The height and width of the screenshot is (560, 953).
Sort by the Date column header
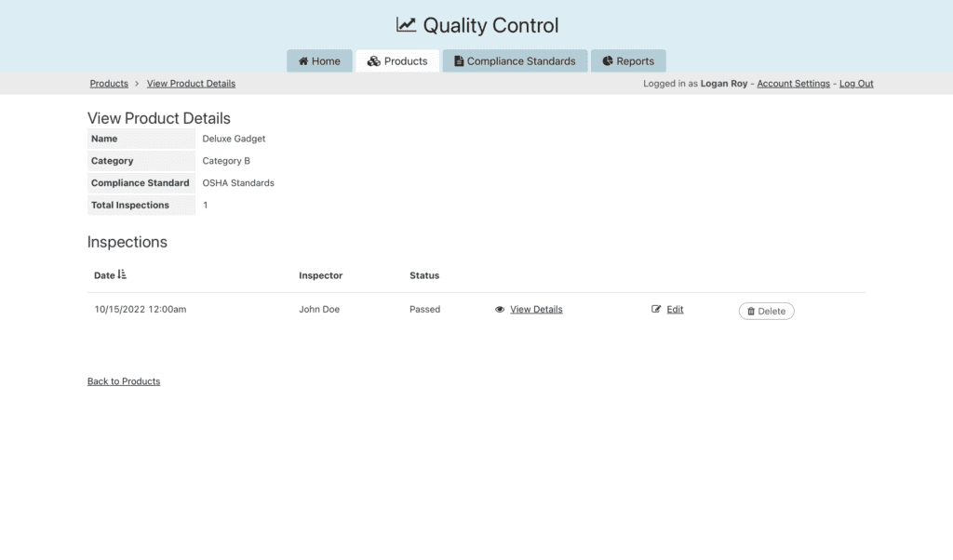[104, 275]
